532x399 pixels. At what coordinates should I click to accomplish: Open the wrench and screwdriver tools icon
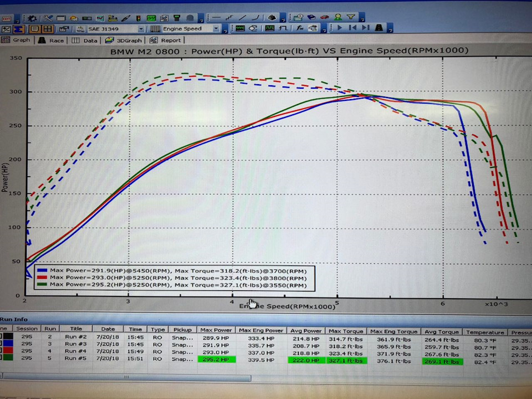(x=48, y=18)
